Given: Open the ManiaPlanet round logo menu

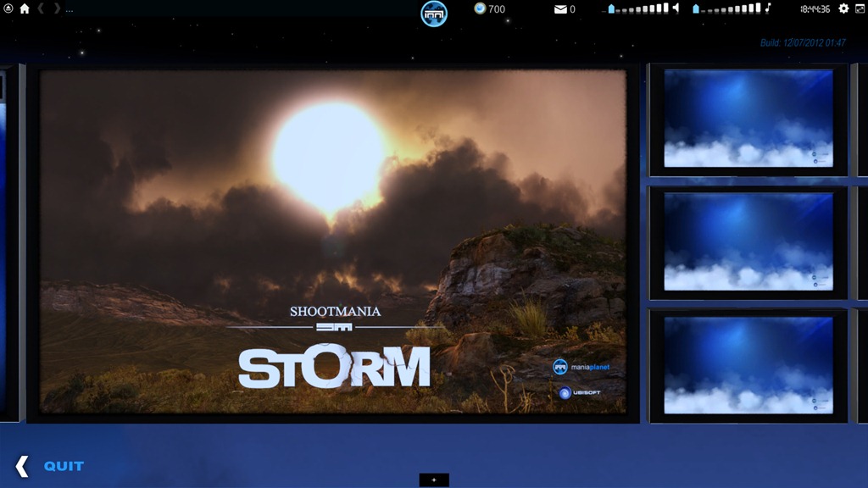Looking at the screenshot, I should coord(434,13).
